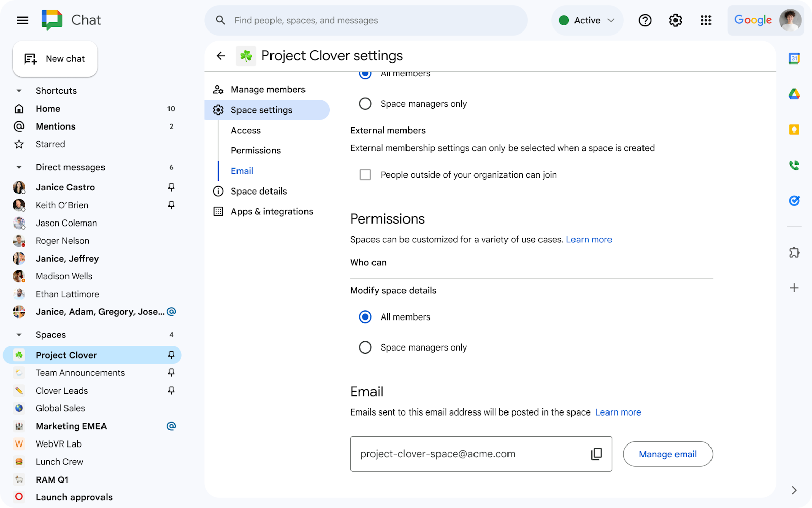Open the Google apps grid launcher
812x508 pixels.
[706, 20]
